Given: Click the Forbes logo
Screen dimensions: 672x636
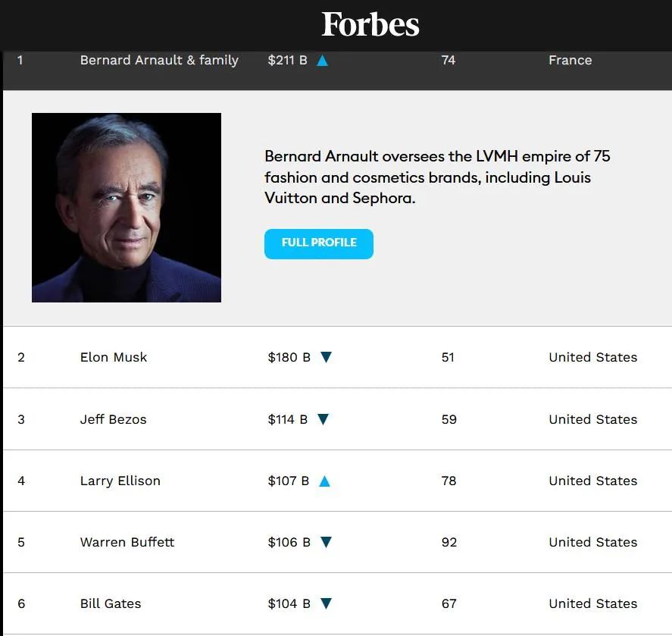Looking at the screenshot, I should (370, 24).
